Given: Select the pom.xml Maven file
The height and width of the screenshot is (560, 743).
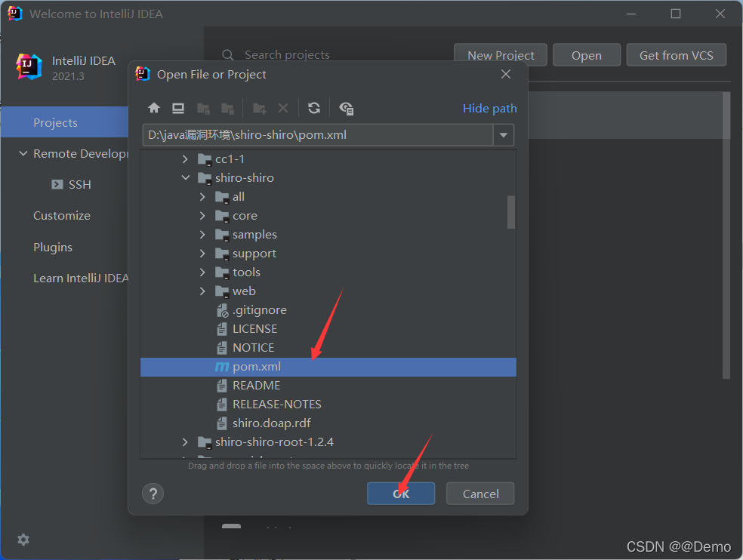Looking at the screenshot, I should click(328, 367).
